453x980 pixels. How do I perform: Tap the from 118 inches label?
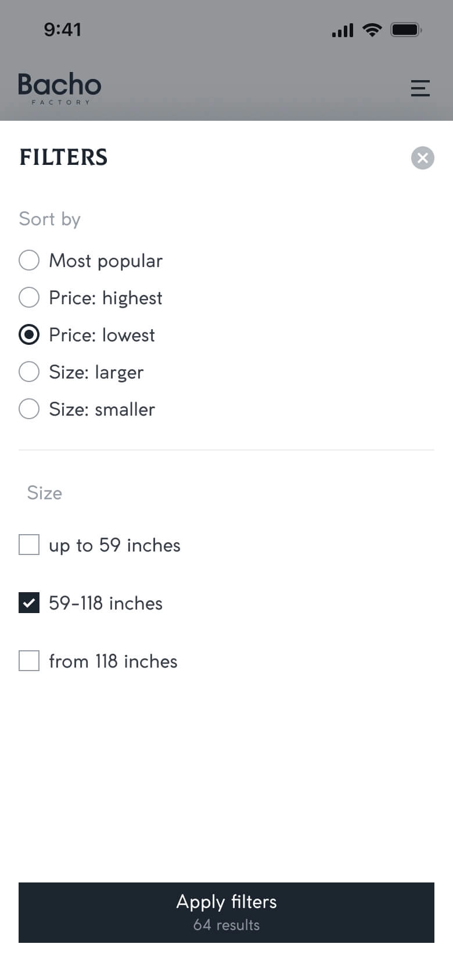113,661
